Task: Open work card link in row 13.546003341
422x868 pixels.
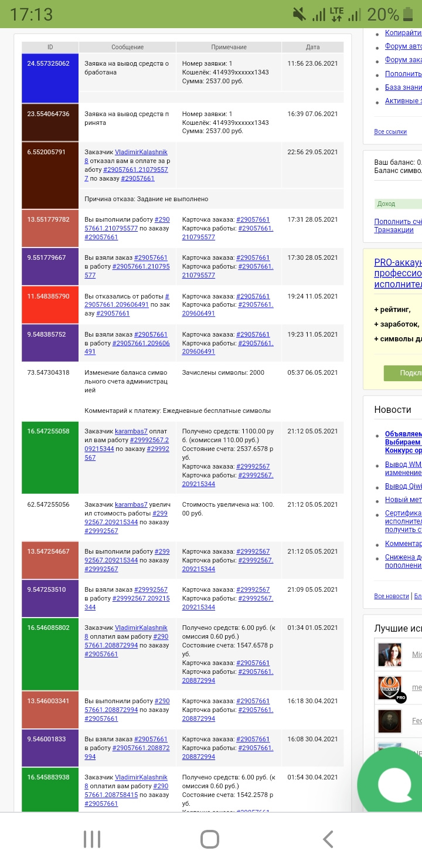Action: click(x=227, y=714)
